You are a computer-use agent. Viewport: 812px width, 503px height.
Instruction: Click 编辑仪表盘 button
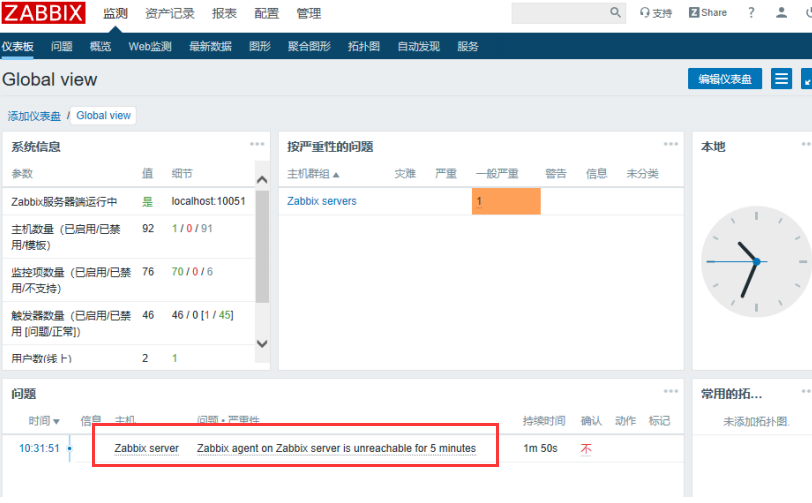coord(724,79)
